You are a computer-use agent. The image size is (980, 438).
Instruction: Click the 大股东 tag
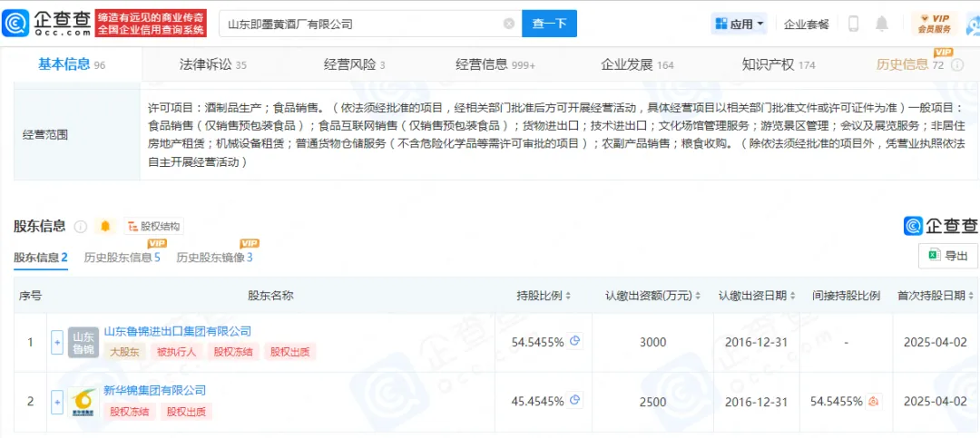coord(124,352)
